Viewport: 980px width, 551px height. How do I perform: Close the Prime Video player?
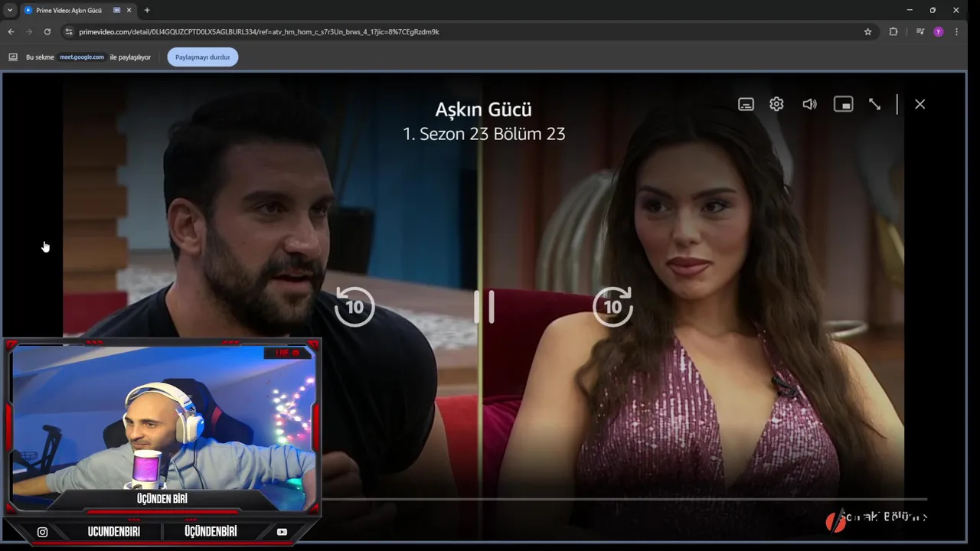coord(920,104)
